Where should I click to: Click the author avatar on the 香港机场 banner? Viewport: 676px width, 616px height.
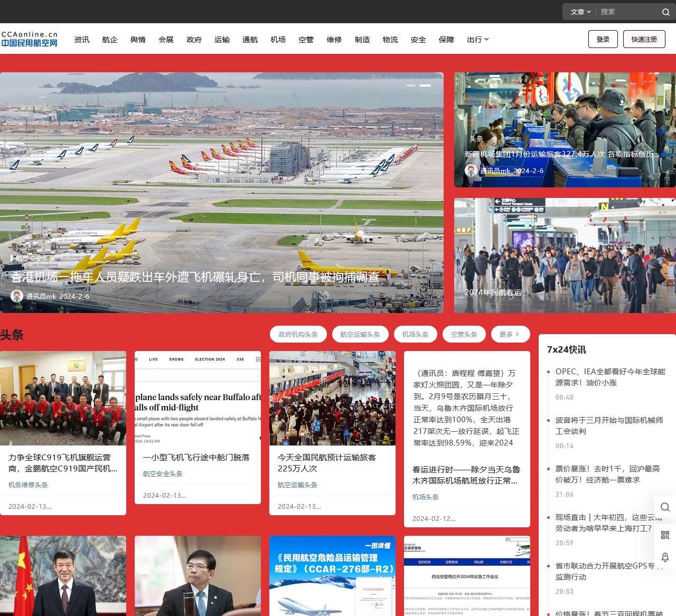tap(17, 296)
